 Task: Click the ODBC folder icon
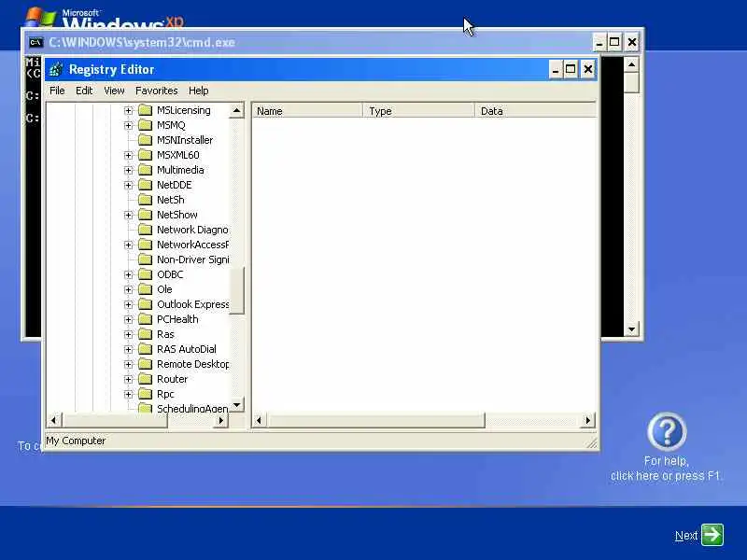tap(145, 274)
